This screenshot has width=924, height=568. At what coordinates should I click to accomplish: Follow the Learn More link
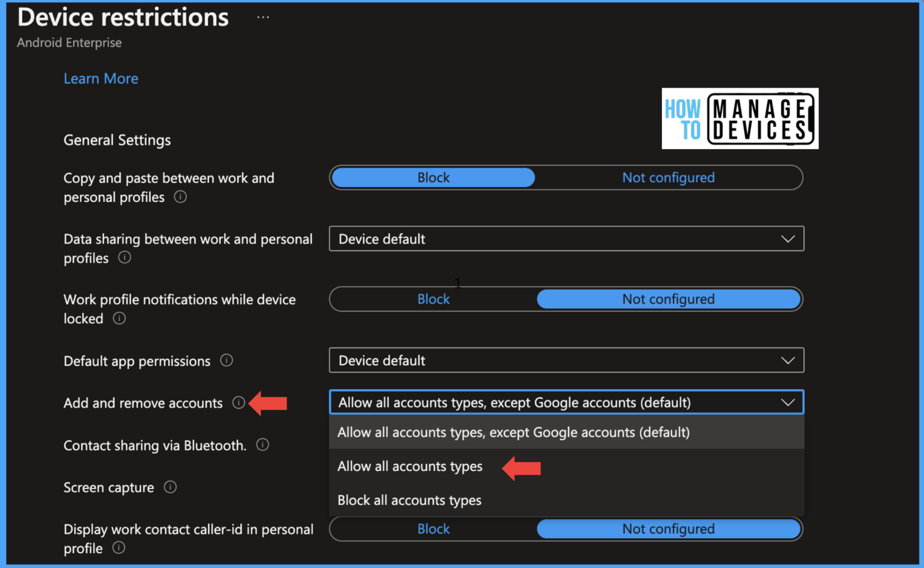click(x=101, y=79)
